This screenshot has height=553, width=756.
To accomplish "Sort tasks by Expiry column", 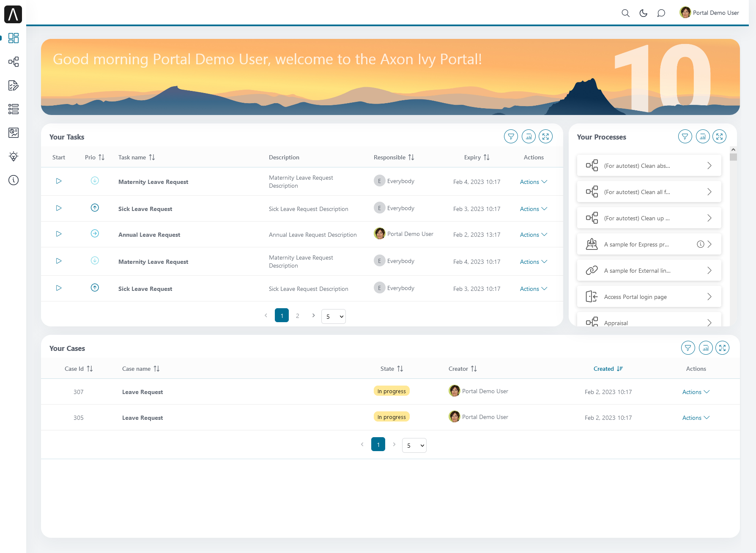I will pos(477,157).
